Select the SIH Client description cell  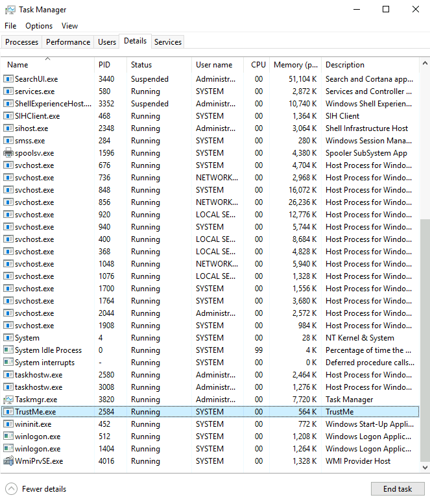(342, 115)
